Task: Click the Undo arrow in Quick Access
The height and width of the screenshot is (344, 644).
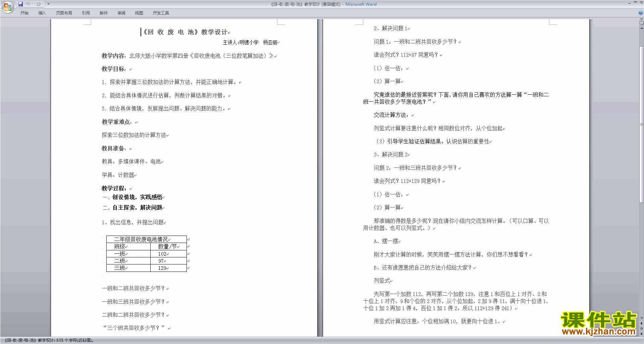Action: point(28,4)
